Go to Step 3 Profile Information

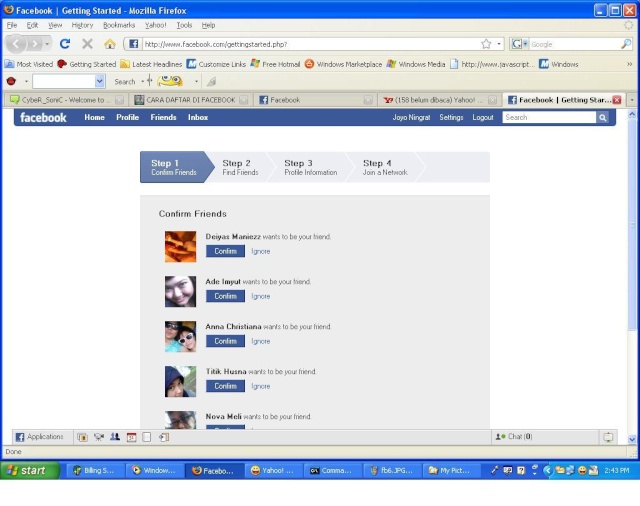coord(311,167)
